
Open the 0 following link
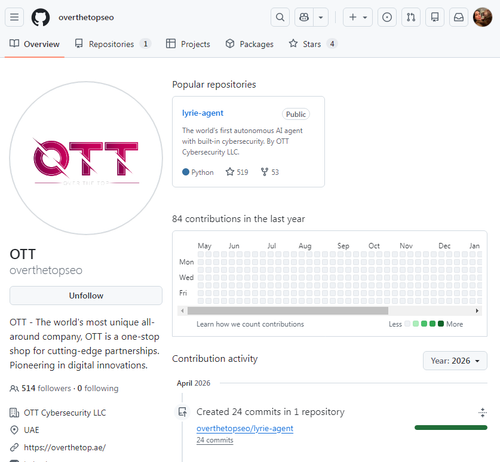click(98, 388)
